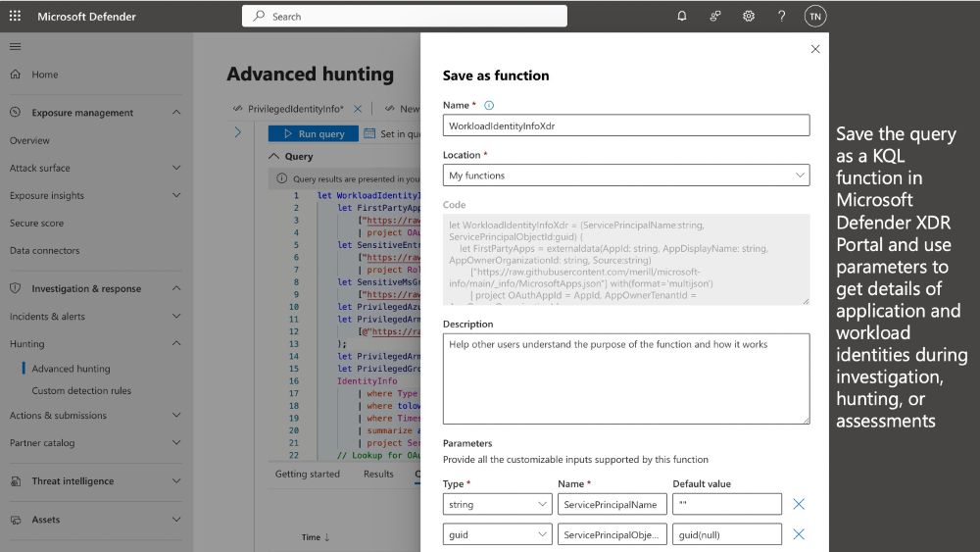The image size is (980, 552).
Task: Open the guid parameter Type dropdown
Action: tap(498, 534)
